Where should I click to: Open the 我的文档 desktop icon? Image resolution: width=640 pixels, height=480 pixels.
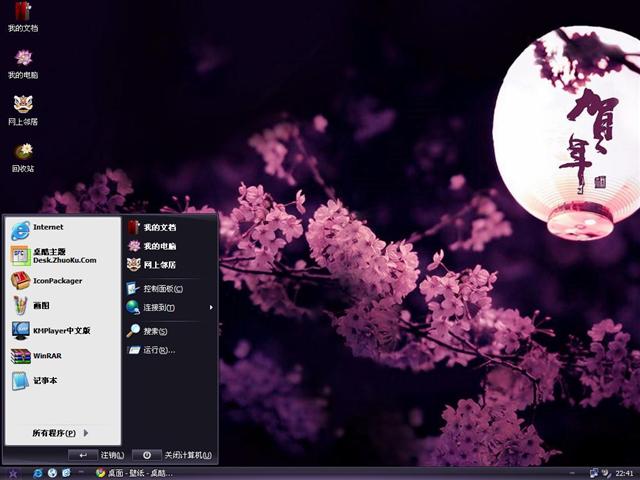point(23,16)
